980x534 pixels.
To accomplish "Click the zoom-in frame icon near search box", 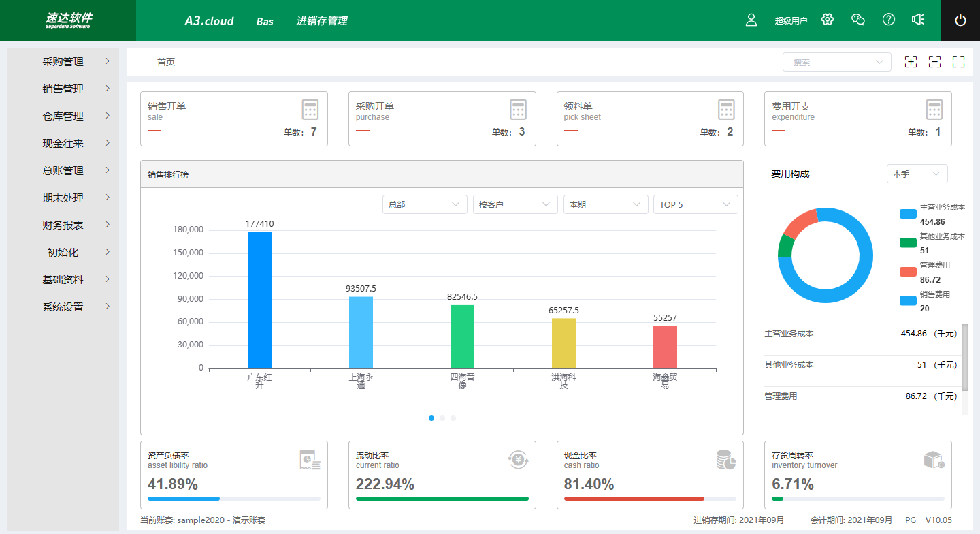I will [x=911, y=61].
